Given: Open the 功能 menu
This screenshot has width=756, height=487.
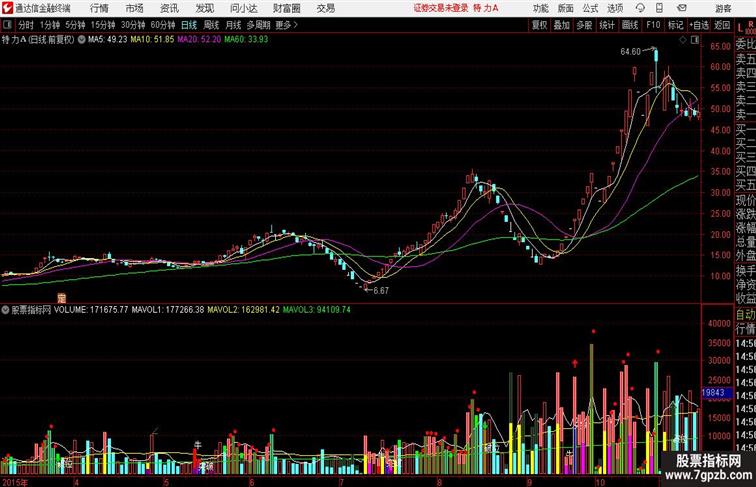Looking at the screenshot, I should 540,8.
